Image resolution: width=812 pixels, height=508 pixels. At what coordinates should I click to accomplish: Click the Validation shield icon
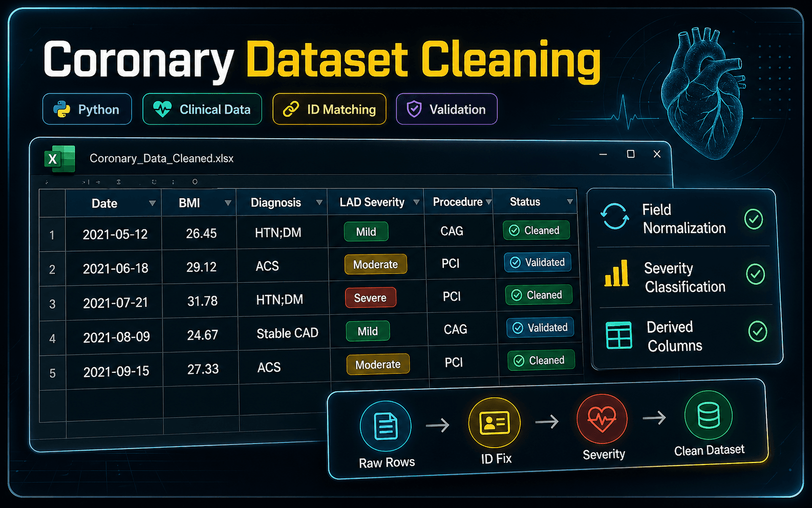point(414,109)
